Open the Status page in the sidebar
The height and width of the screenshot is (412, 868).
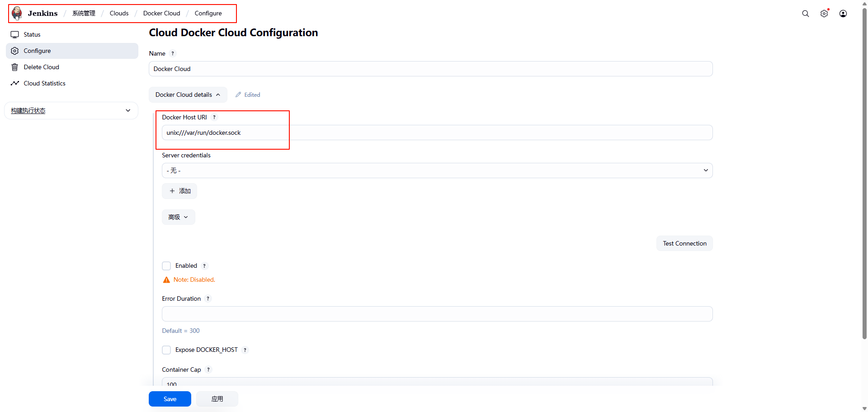(x=72, y=34)
